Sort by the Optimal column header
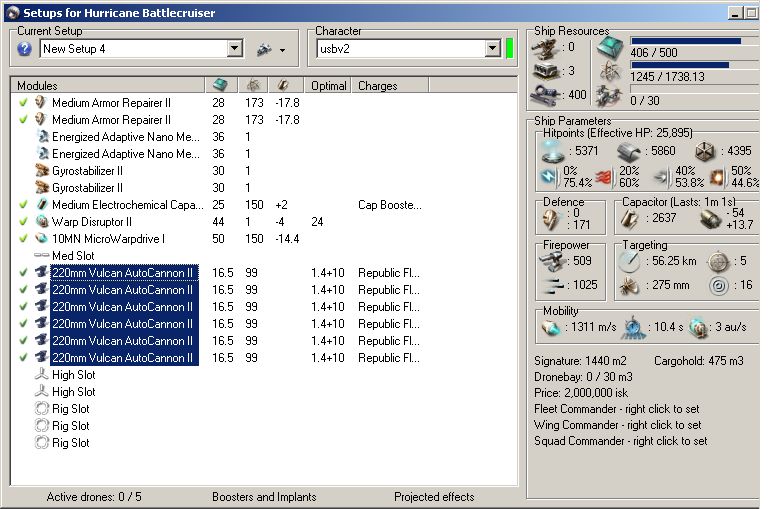The height and width of the screenshot is (509, 784). [328, 86]
